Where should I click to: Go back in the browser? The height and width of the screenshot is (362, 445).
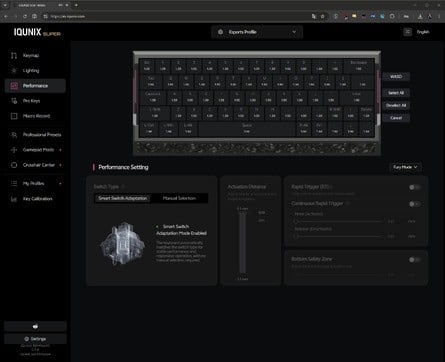tap(6, 16)
